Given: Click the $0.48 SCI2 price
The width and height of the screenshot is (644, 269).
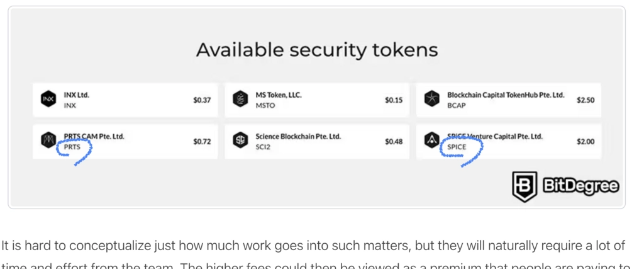Looking at the screenshot, I should point(394,142).
